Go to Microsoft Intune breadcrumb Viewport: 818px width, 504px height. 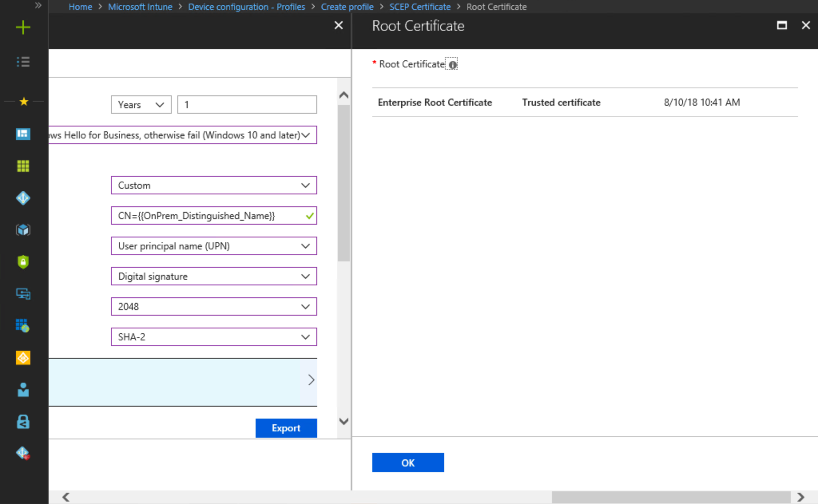click(x=140, y=7)
